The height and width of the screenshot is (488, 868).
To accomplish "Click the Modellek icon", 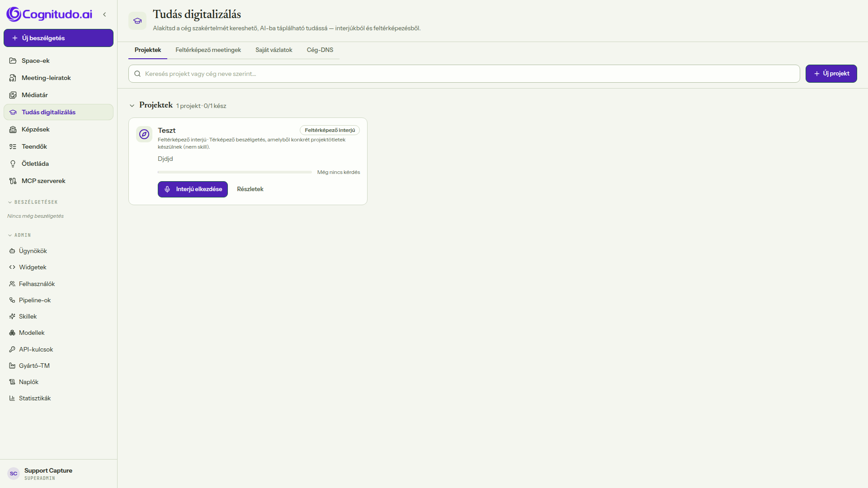I will 12,333.
